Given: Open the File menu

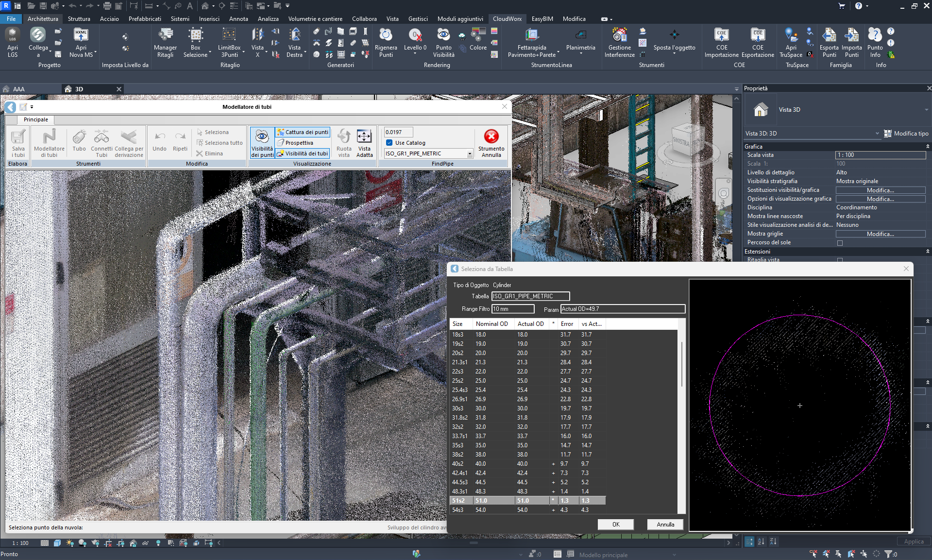Looking at the screenshot, I should coord(11,19).
